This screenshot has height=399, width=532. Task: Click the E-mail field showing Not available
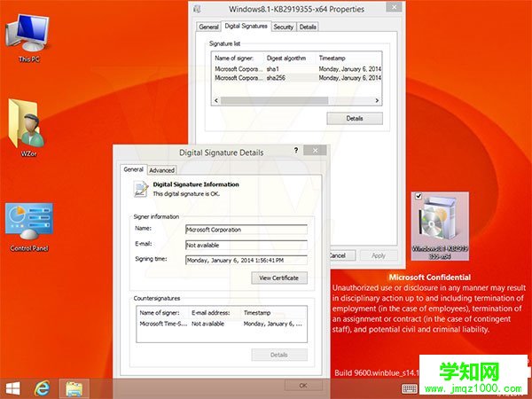point(246,245)
